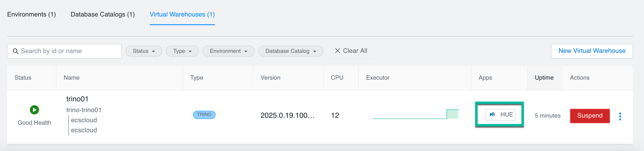The height and width of the screenshot is (151, 644).
Task: Open the Status filter dropdown
Action: pyautogui.click(x=144, y=51)
